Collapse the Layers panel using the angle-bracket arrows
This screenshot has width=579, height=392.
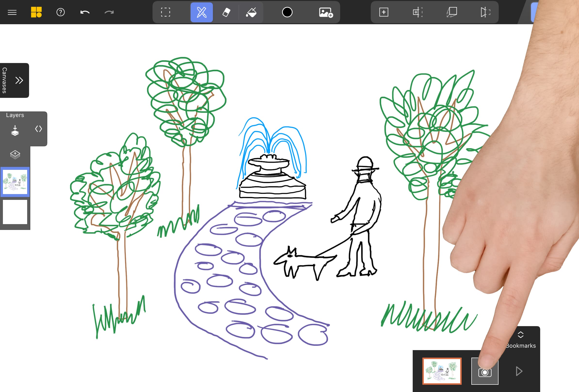[38, 129]
